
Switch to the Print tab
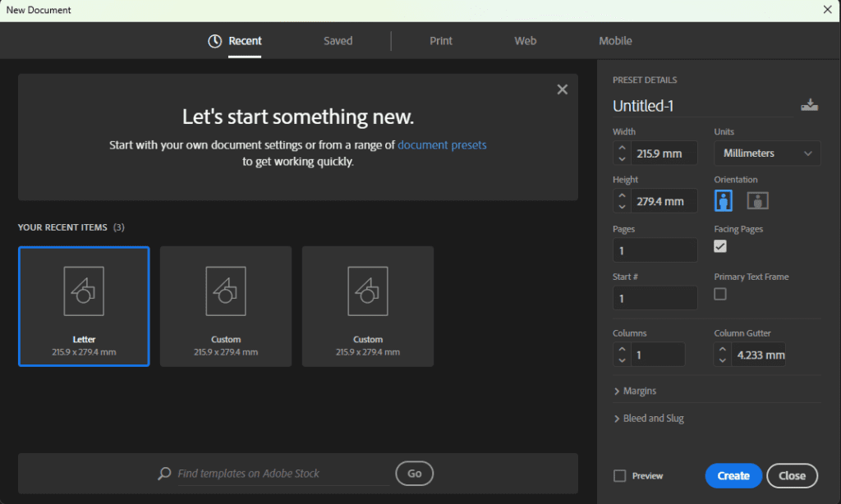click(x=441, y=41)
